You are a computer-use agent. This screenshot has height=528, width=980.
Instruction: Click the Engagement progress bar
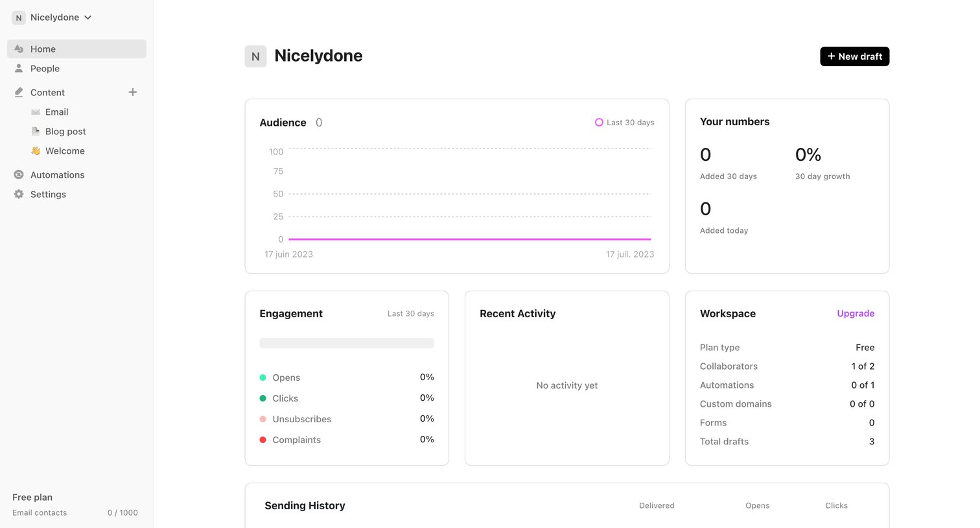[x=347, y=343]
